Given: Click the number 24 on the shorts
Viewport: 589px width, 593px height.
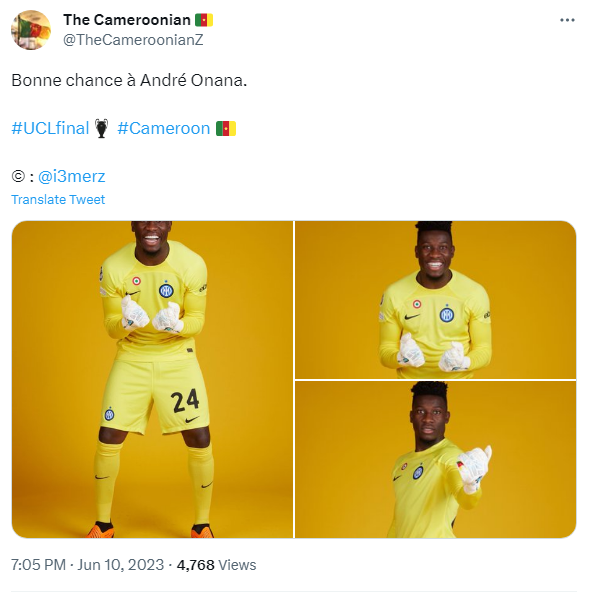Looking at the screenshot, I should (x=185, y=400).
